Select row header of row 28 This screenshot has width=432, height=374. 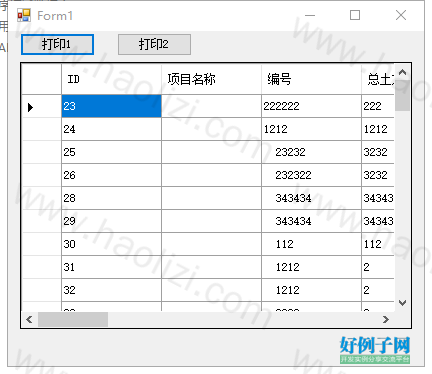[42, 198]
